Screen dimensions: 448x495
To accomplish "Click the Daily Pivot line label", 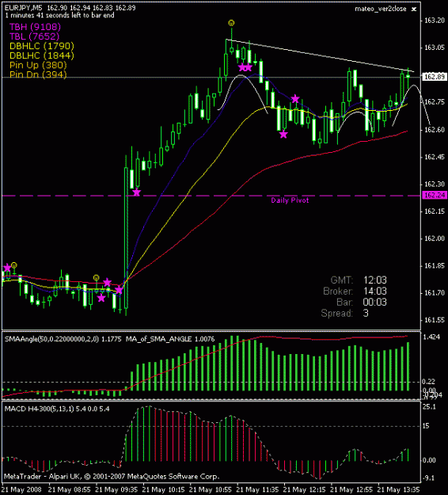I will click(290, 200).
